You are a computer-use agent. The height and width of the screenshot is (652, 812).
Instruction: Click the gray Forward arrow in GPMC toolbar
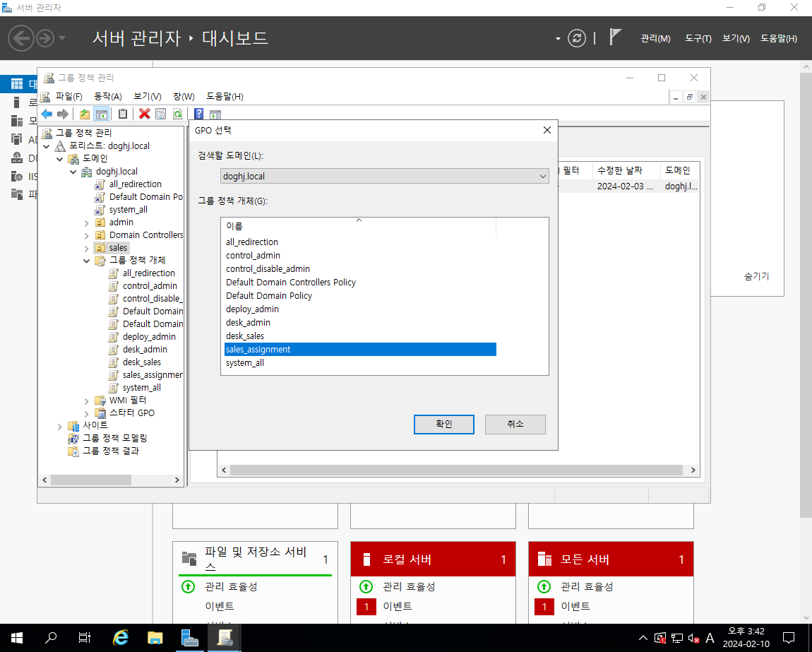[x=63, y=114]
